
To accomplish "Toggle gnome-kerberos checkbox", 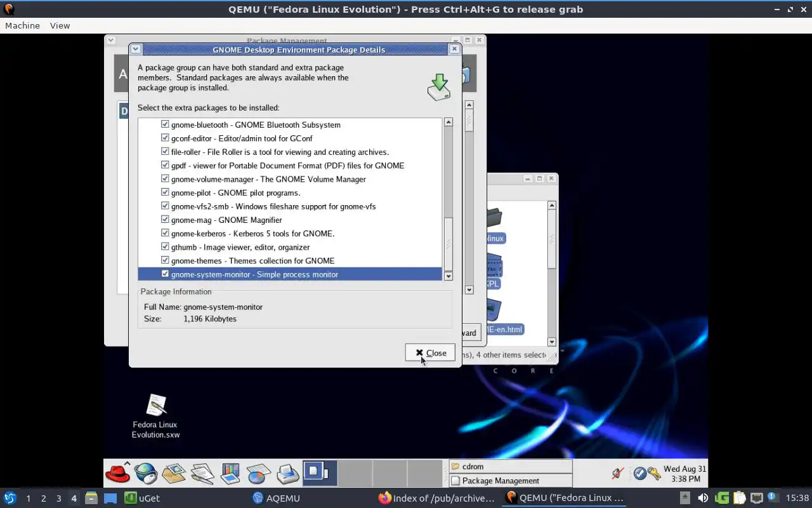I will (165, 233).
